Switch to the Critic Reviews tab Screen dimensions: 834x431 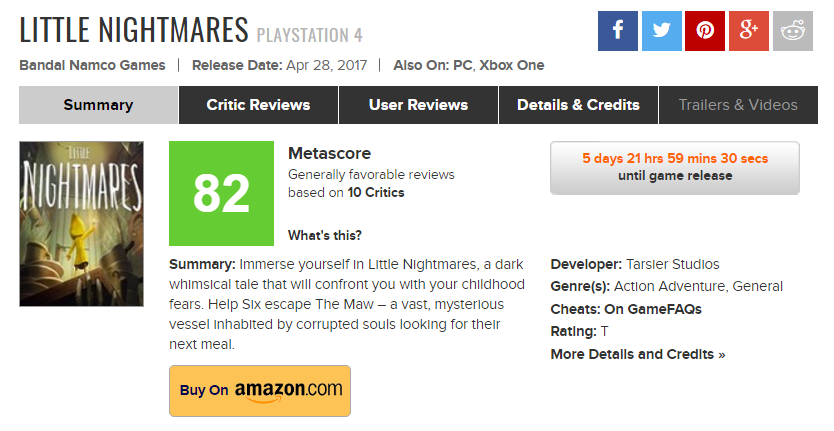tap(258, 105)
